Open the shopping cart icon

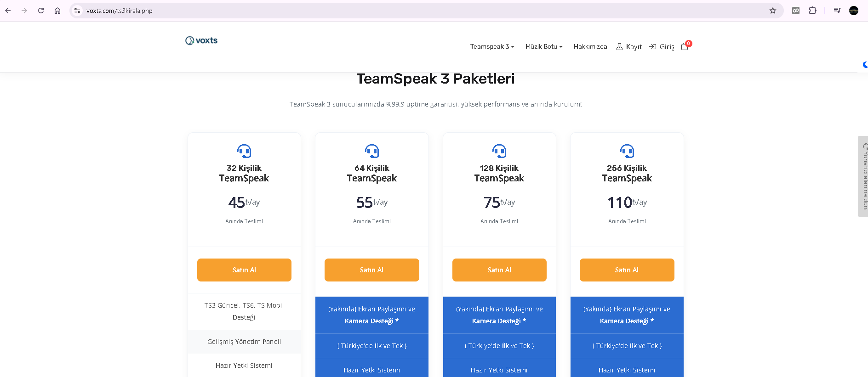(685, 46)
